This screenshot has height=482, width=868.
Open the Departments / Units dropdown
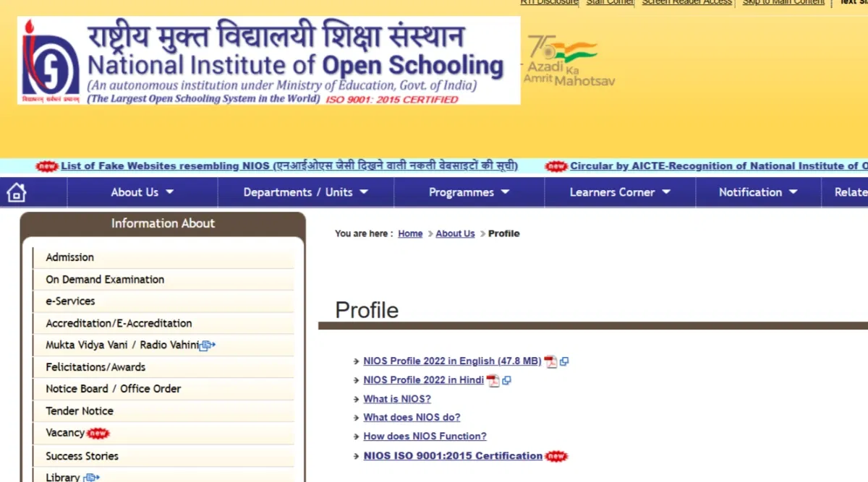[x=305, y=192]
